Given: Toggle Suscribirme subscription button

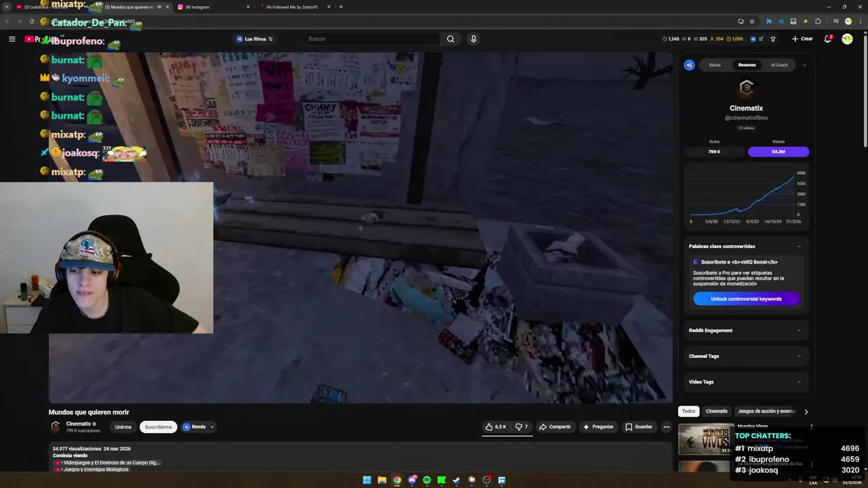Looking at the screenshot, I should (158, 427).
